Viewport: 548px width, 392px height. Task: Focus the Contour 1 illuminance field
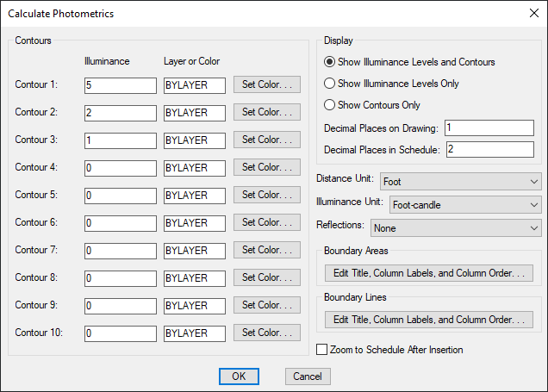(121, 85)
